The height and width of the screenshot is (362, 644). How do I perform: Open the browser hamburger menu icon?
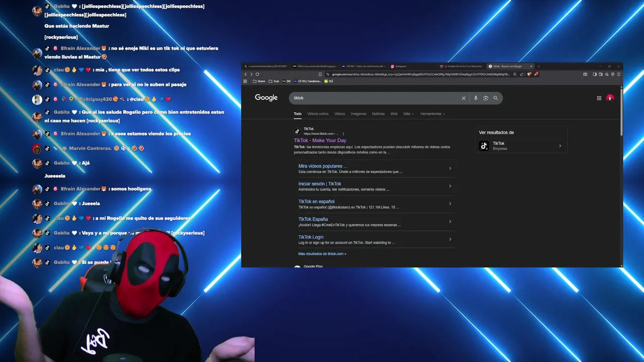tap(619, 74)
